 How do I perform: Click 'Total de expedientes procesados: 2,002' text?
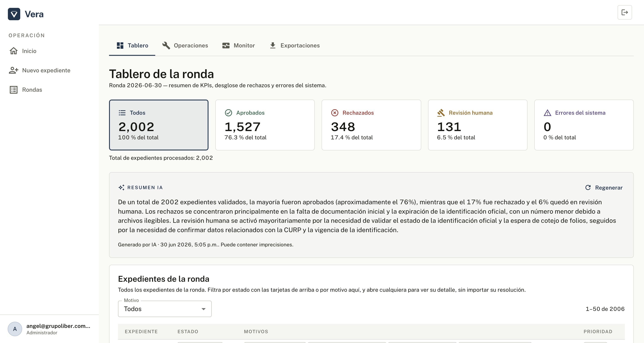tap(161, 158)
